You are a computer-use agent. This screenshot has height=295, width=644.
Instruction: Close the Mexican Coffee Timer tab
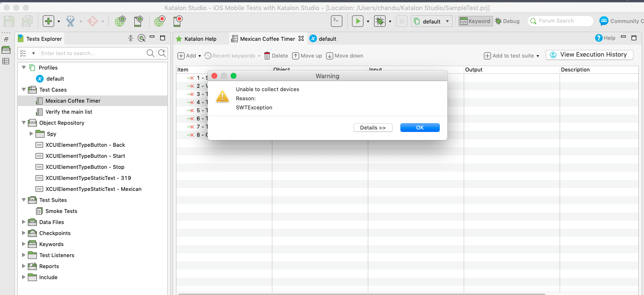pos(301,38)
